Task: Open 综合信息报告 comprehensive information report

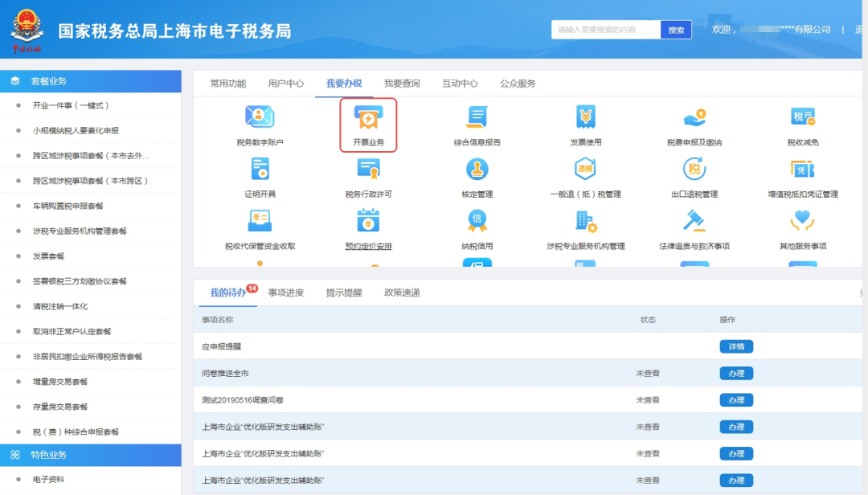Action: click(477, 125)
